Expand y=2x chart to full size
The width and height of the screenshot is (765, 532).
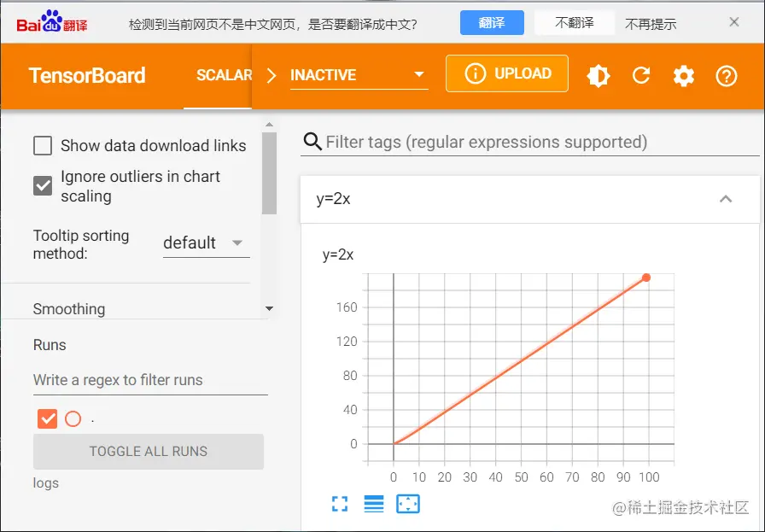(340, 504)
